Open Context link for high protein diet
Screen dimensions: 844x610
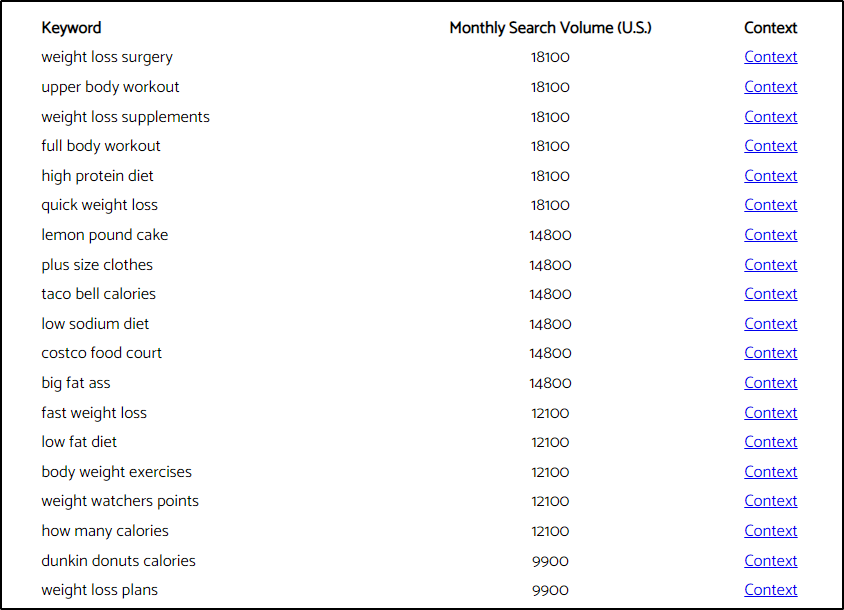point(770,176)
